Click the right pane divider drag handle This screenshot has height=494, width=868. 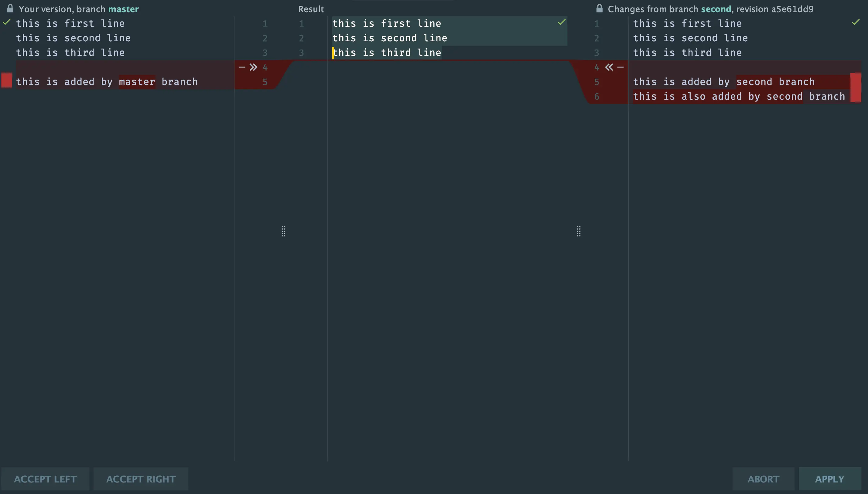pos(579,232)
